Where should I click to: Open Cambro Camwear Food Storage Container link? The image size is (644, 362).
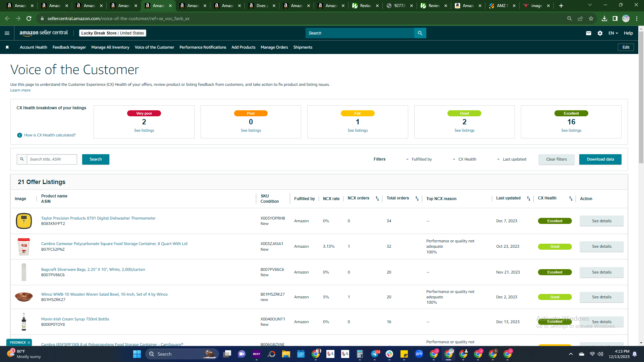tap(114, 244)
